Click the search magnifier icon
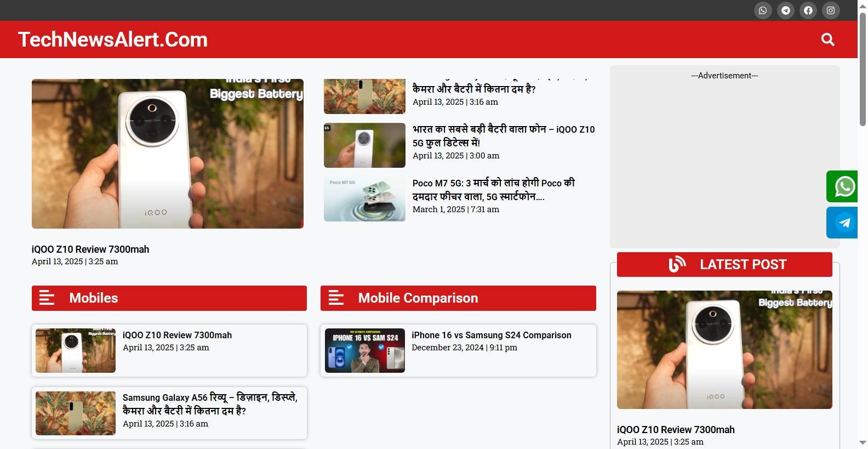 point(827,39)
